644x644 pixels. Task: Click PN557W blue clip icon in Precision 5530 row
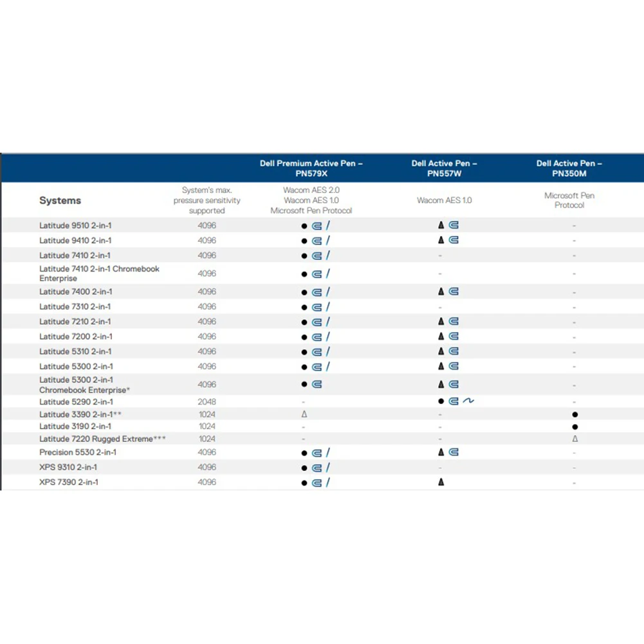point(454,452)
